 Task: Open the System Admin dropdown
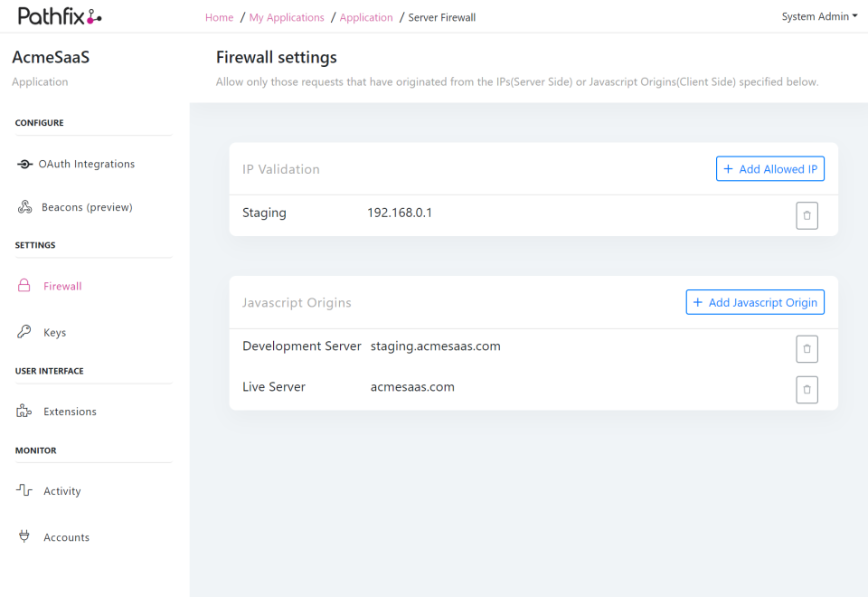[x=818, y=15]
